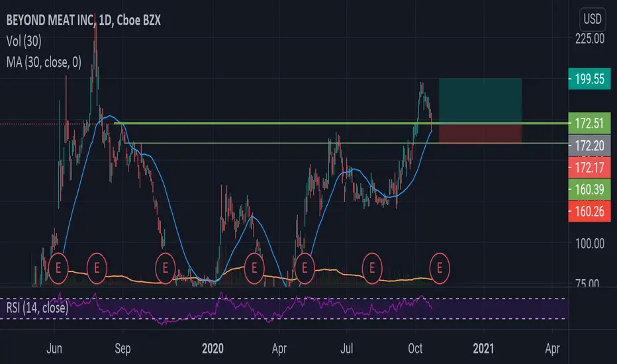
Task: Click the 2020 label on time axis
Action: pos(213,349)
